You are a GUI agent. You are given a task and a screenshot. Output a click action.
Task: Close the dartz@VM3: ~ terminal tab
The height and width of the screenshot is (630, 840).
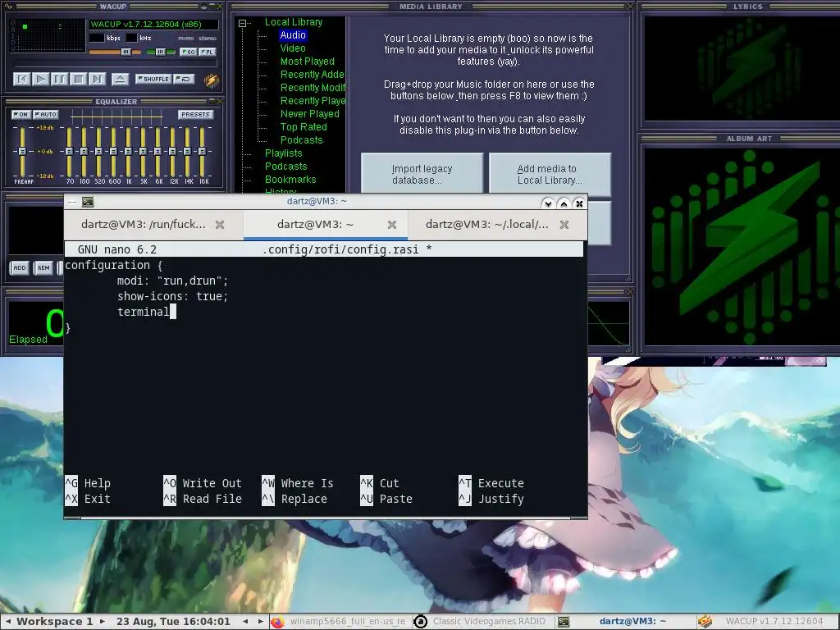coord(392,225)
